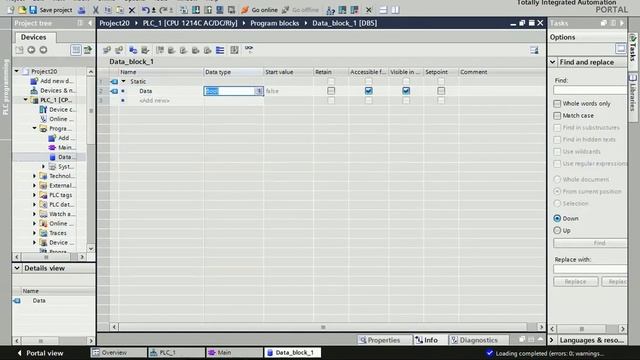The height and width of the screenshot is (360, 640).
Task: Click Go online
Action: tap(260, 10)
